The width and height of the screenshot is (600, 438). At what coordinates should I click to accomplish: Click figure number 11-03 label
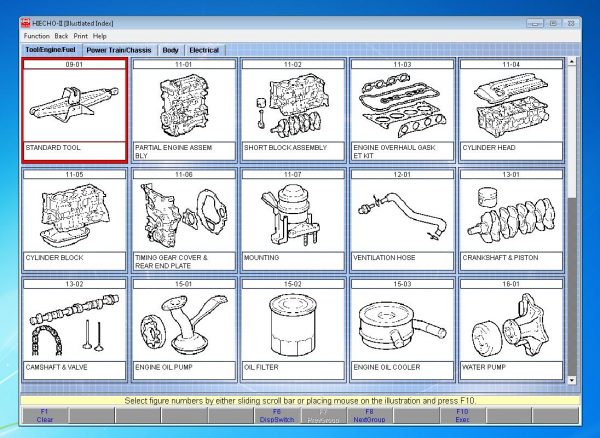pyautogui.click(x=402, y=64)
